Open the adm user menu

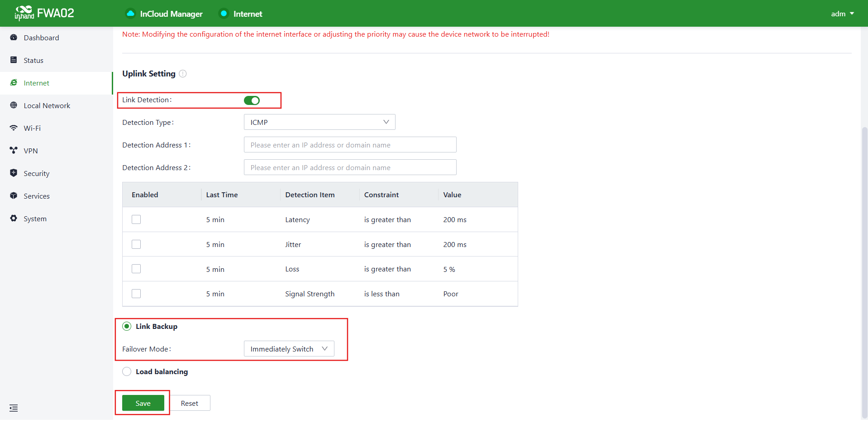(x=842, y=14)
